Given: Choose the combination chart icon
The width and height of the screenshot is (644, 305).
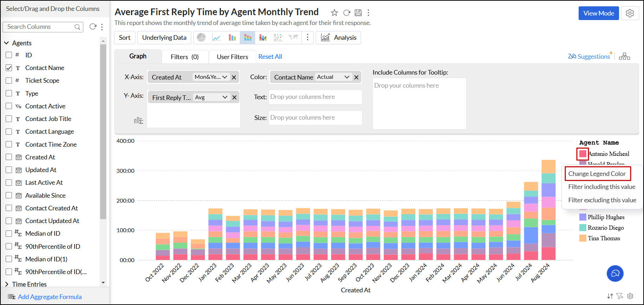Looking at the screenshot, I should (x=263, y=38).
